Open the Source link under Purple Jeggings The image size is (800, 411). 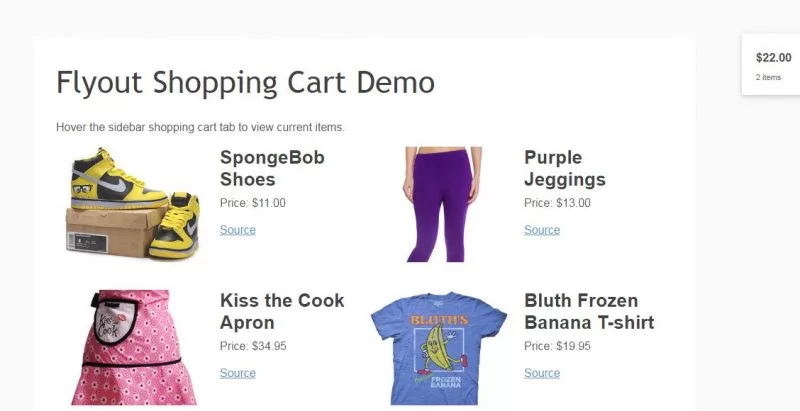pyautogui.click(x=542, y=230)
